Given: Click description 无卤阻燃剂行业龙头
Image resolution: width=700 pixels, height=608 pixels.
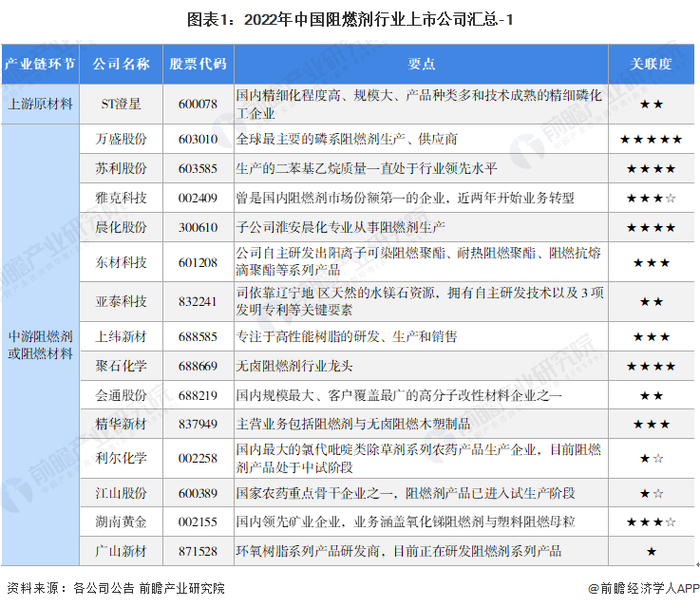Looking at the screenshot, I should [x=294, y=366].
